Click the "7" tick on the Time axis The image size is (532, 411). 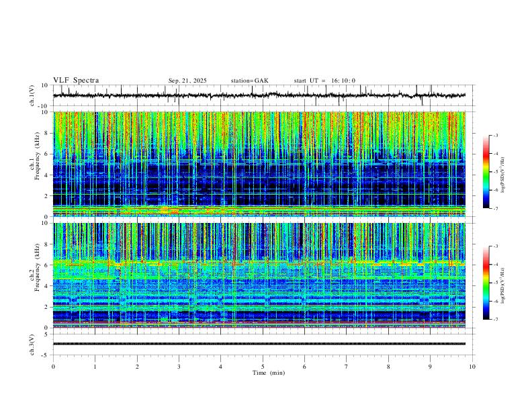point(347,367)
